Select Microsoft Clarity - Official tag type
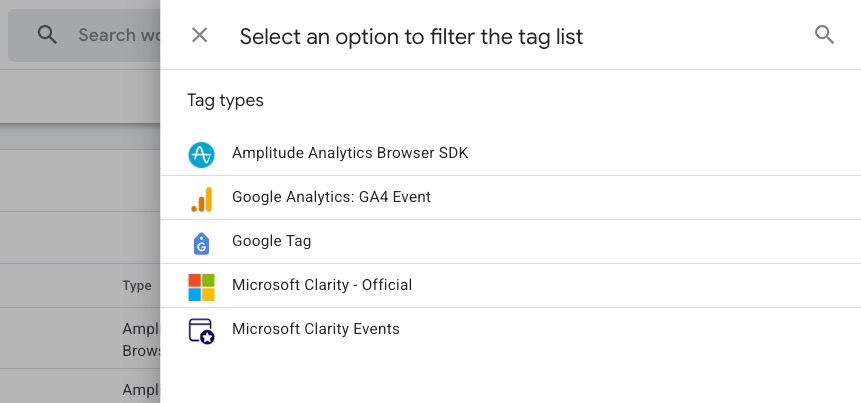 [x=511, y=286]
